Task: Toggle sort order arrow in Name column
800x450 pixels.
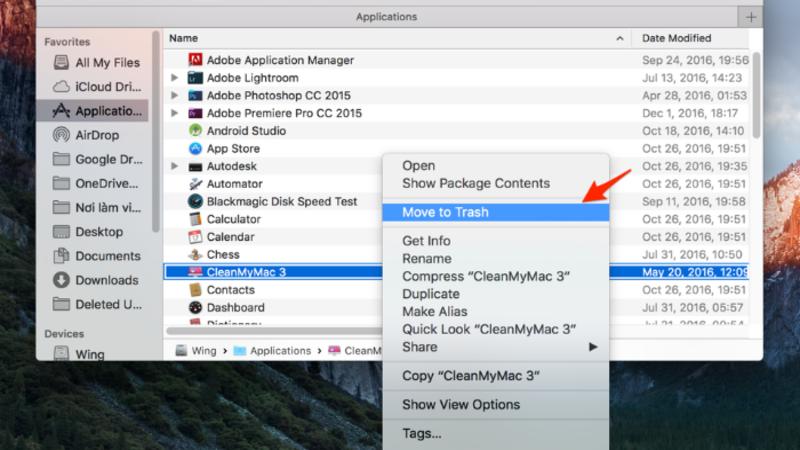Action: (619, 38)
